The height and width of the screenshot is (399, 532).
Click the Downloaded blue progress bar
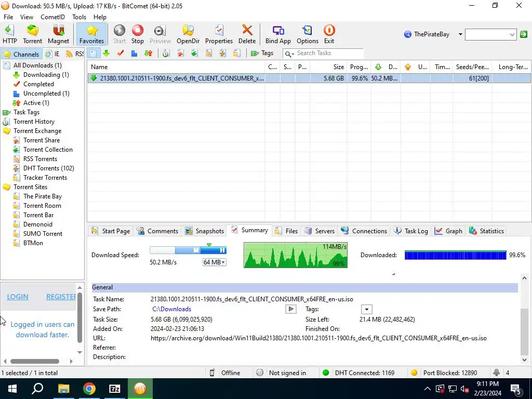point(455,255)
